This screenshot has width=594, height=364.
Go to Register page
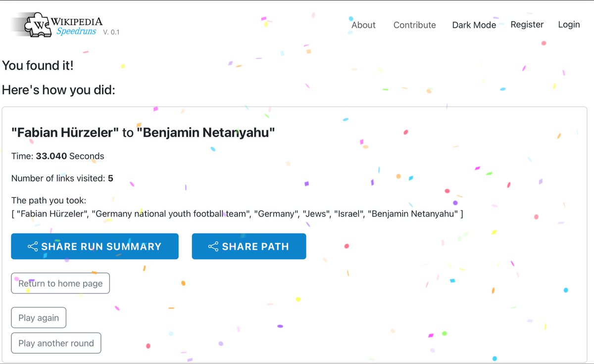[527, 24]
